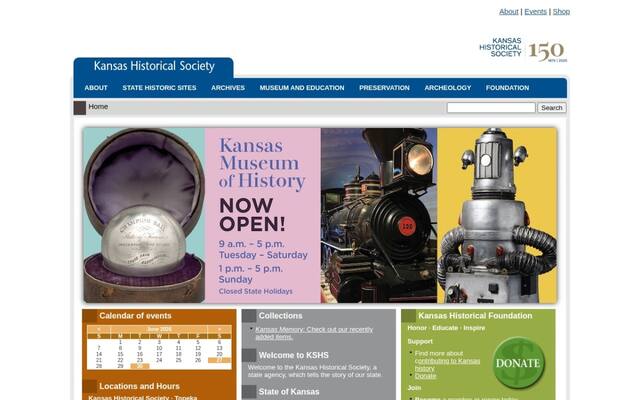Click the green DONATE button
The image size is (640, 400).
click(518, 362)
